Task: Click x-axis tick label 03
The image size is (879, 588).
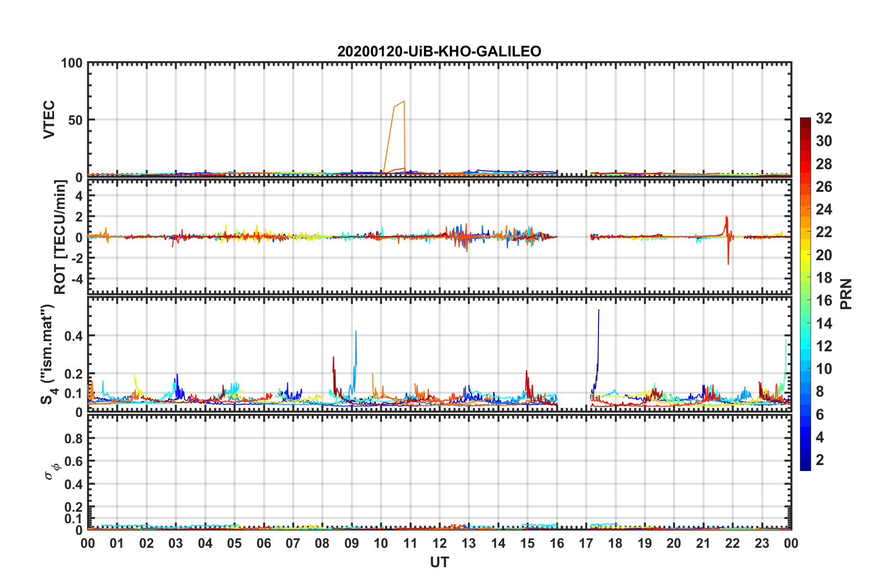Action: [176, 543]
